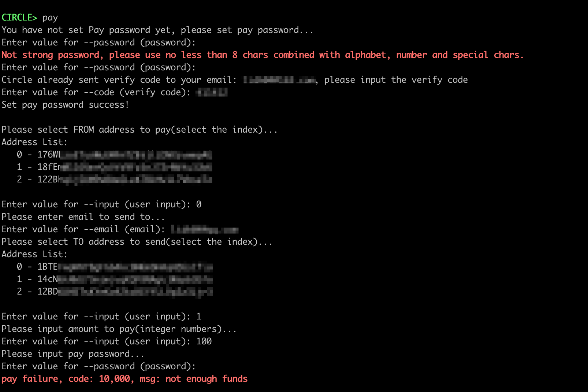Click the user input value 1

click(x=199, y=317)
